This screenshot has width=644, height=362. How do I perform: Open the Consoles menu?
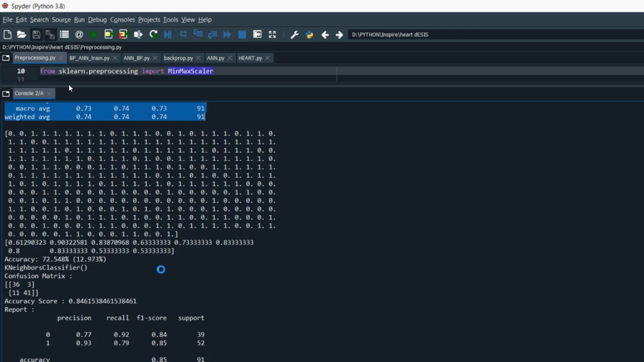point(122,20)
